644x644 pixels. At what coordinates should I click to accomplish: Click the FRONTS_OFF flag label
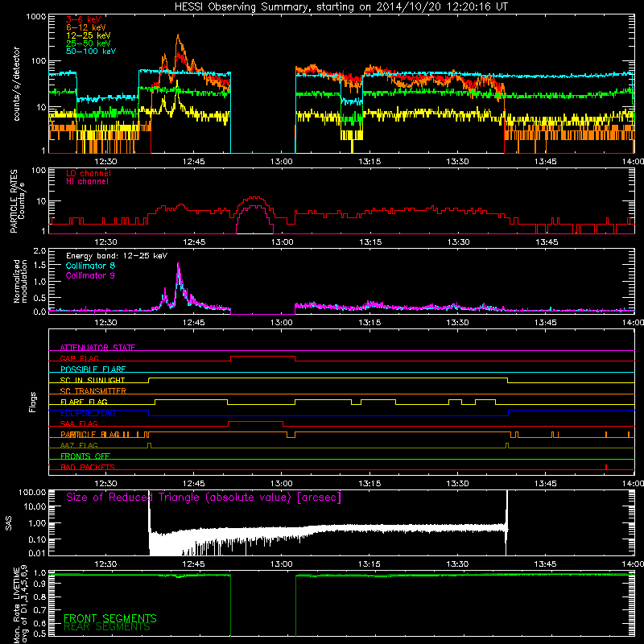tap(85, 456)
